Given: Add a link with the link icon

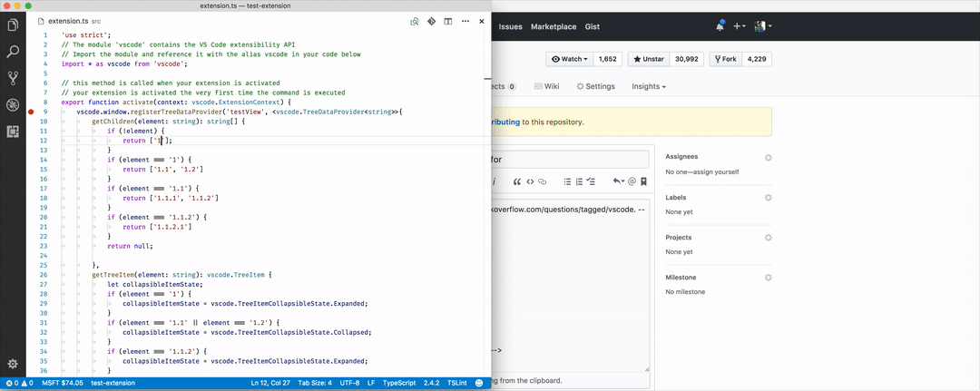Looking at the screenshot, I should click(543, 181).
